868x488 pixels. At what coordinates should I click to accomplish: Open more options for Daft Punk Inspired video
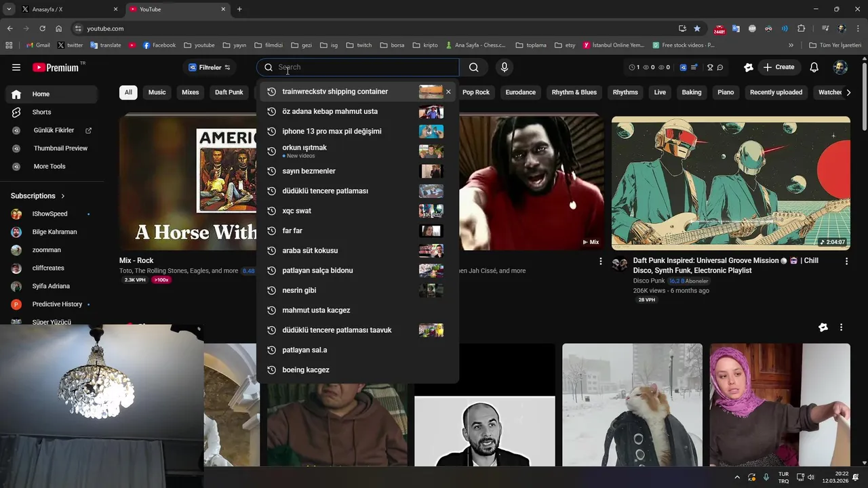pyautogui.click(x=846, y=261)
